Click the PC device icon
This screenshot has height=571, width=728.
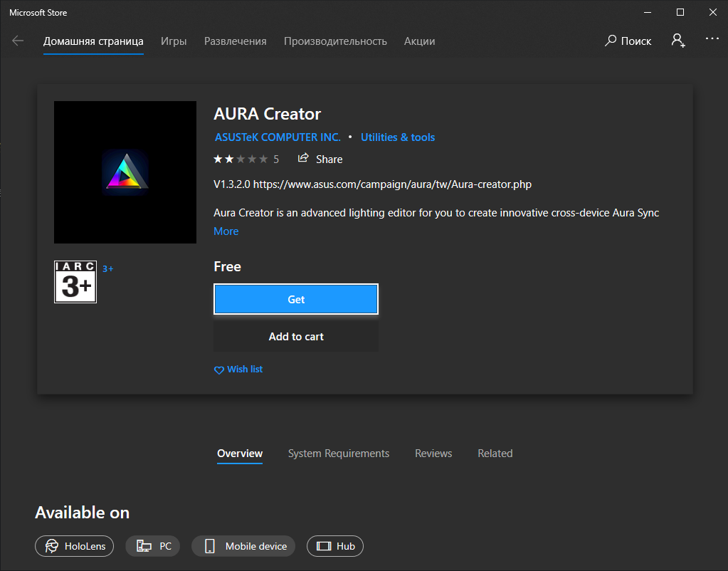tap(144, 546)
